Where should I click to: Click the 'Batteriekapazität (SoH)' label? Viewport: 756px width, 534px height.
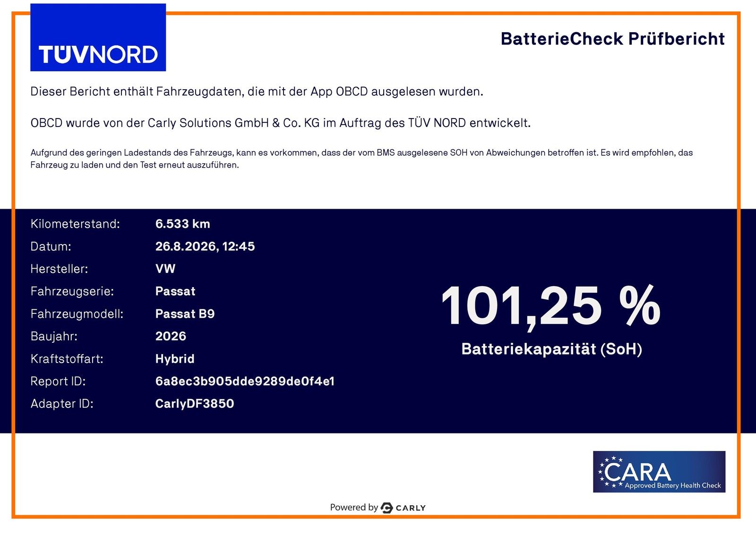551,349
